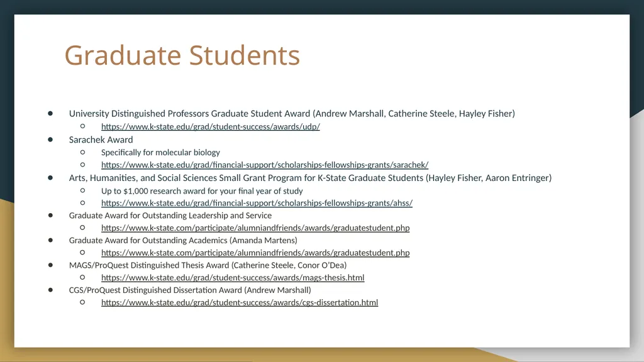Click the Sarachek Award bullet text

point(101,140)
